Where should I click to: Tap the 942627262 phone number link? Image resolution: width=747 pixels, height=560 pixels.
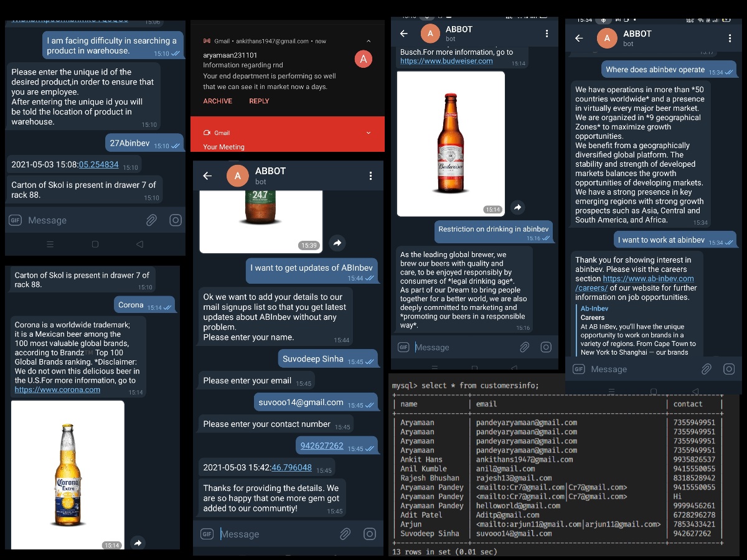322,446
